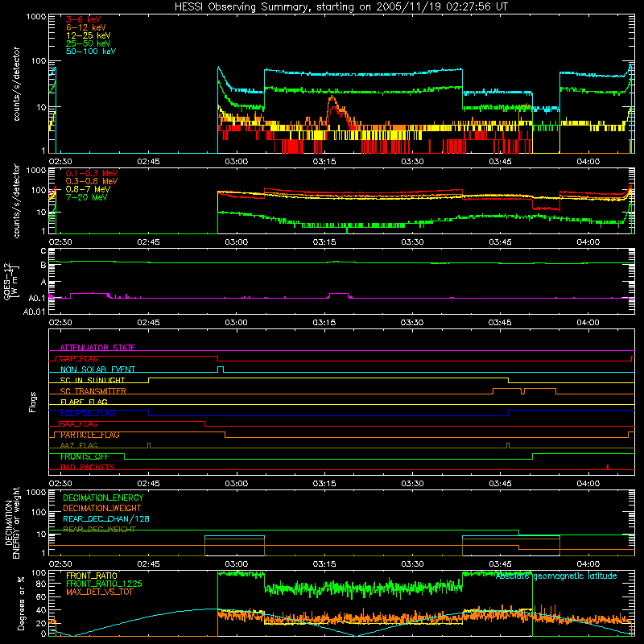Click the Absolute geomagnetic latitude label
This screenshot has height=644, width=644.
[x=556, y=576]
